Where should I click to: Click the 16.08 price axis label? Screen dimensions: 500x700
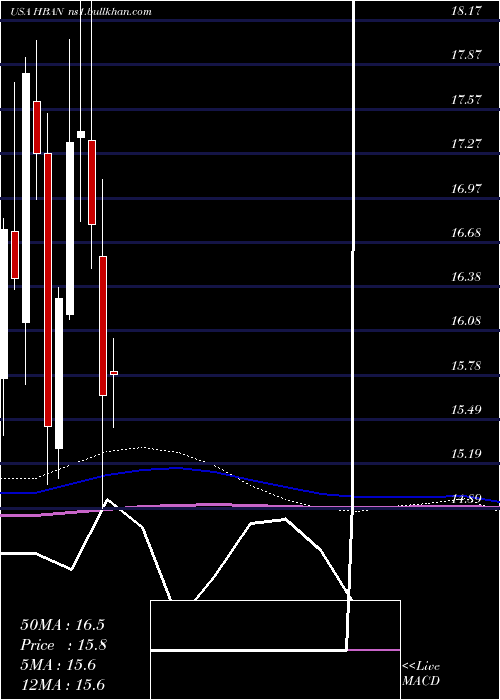pyautogui.click(x=467, y=321)
